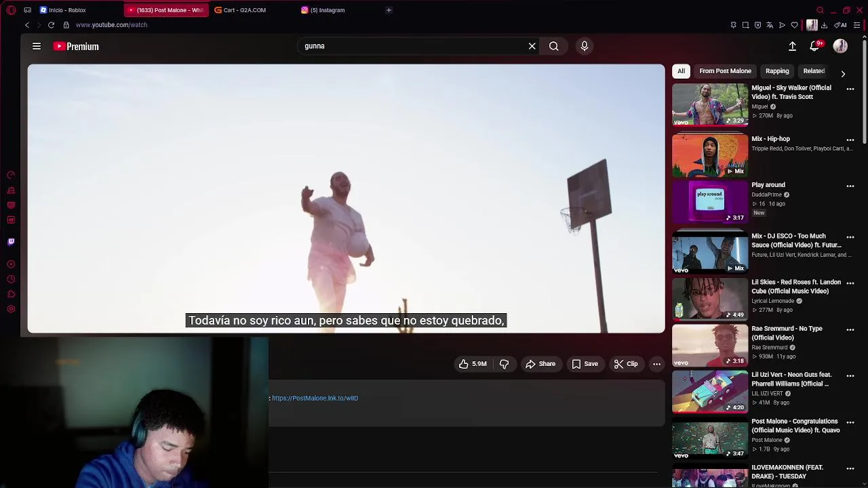
Task: Open GX Control speedometer in sidebar
Action: [11, 175]
